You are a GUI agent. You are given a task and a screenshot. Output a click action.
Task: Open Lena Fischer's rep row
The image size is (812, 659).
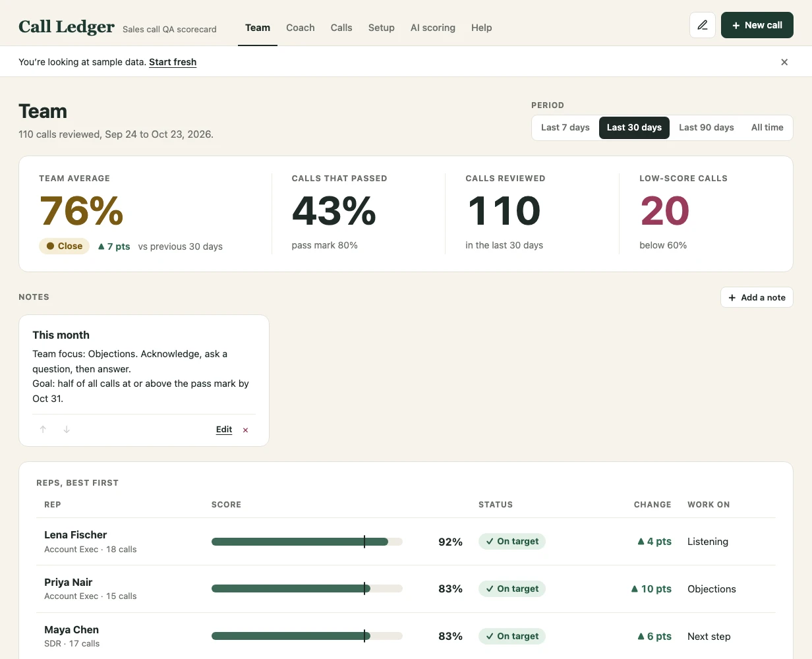pyautogui.click(x=406, y=542)
